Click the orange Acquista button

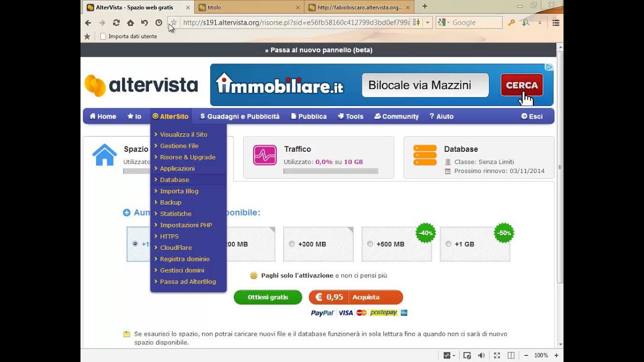pos(356,297)
